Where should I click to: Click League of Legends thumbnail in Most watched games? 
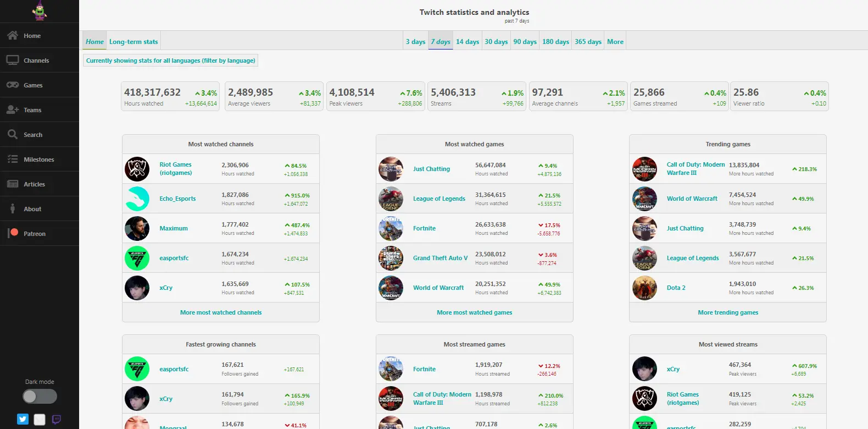click(x=391, y=199)
